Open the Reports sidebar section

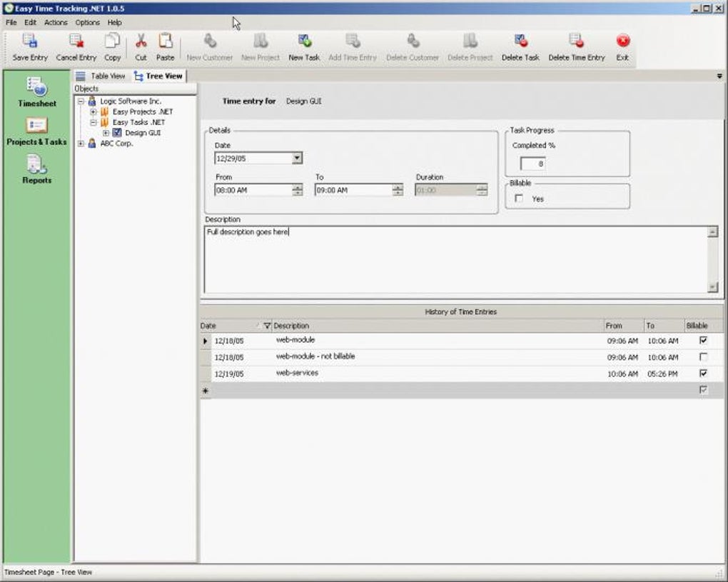[36, 170]
